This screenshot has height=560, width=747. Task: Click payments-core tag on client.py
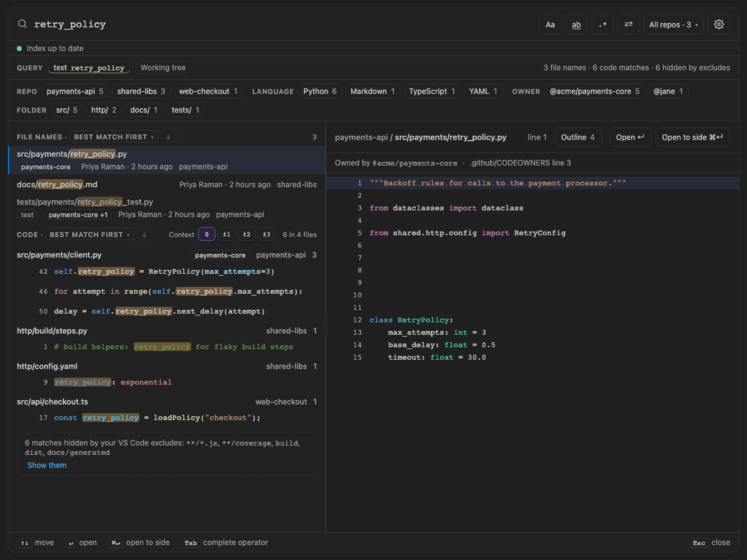click(x=220, y=255)
